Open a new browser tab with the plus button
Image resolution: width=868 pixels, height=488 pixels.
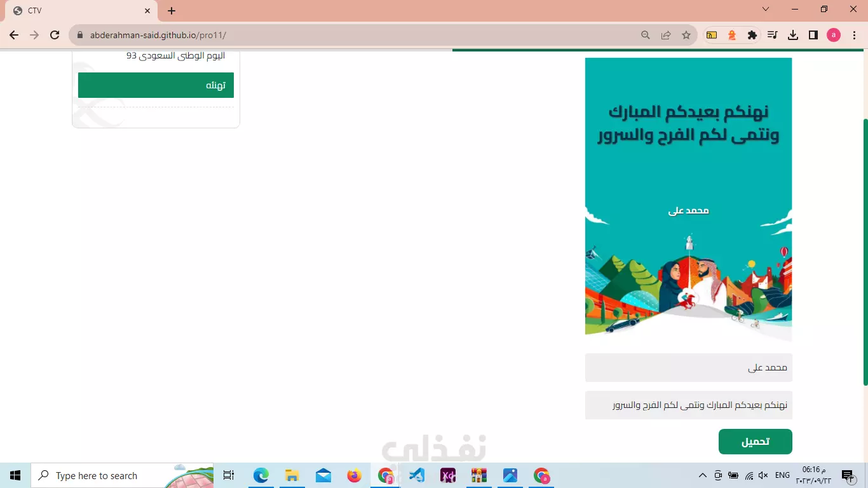(172, 11)
